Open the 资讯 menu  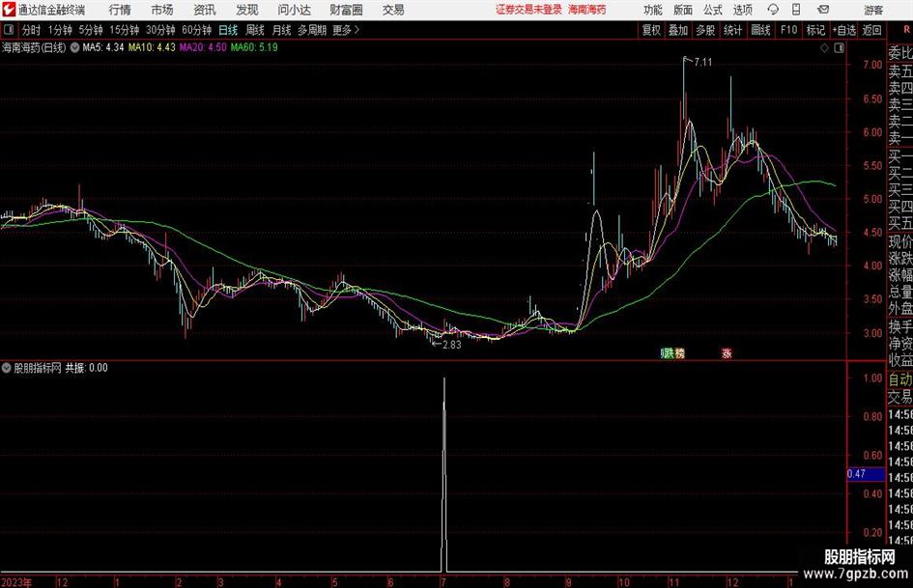click(x=205, y=10)
